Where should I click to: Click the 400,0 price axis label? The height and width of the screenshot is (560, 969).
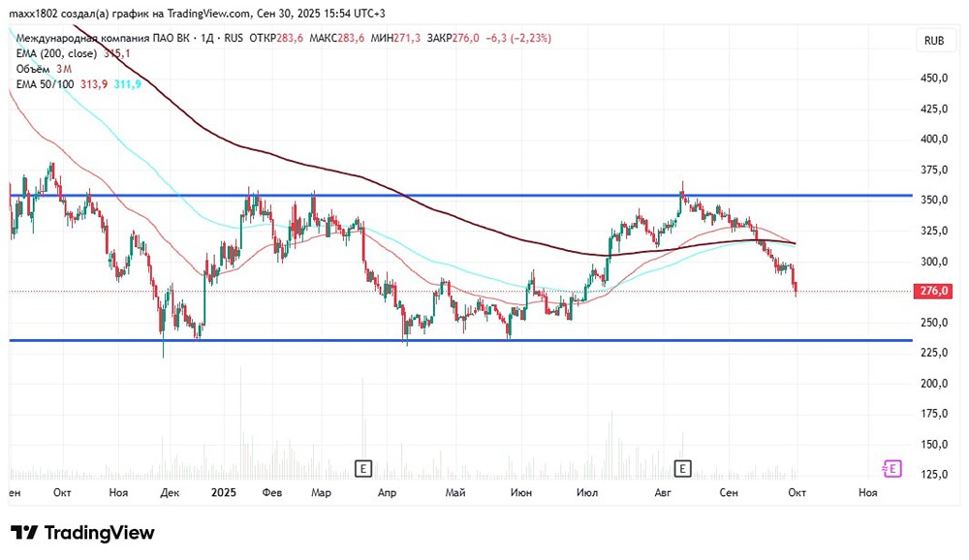[934, 140]
